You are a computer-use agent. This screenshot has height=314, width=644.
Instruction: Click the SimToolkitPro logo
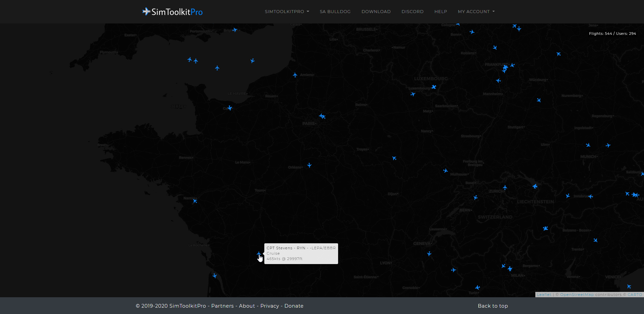click(172, 12)
